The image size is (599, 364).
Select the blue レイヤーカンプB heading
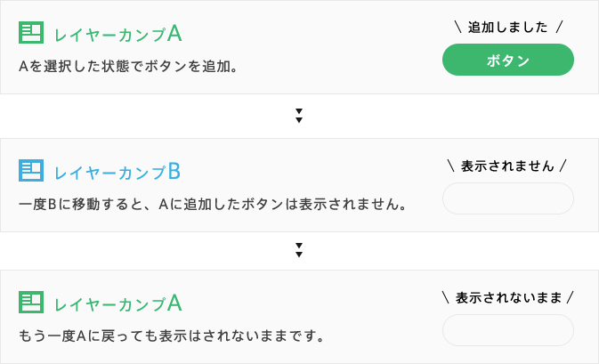tap(117, 171)
